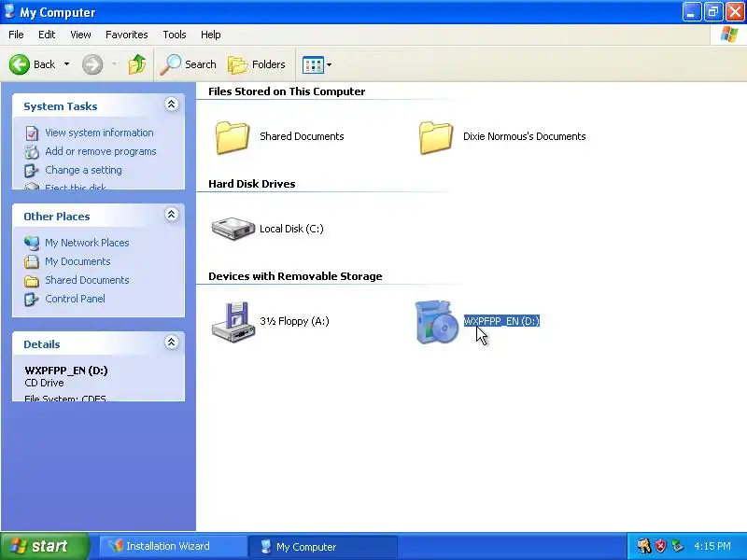Click the Back toolbar label
The image size is (747, 560).
coord(44,64)
